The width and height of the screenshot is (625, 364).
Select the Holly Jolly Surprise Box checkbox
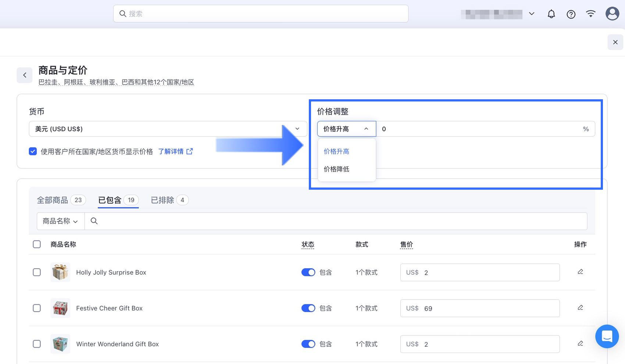(37, 272)
